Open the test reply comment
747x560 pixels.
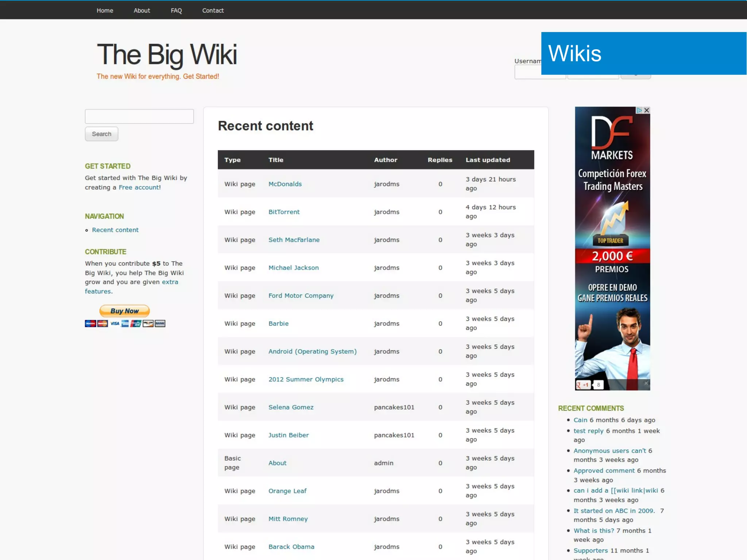pos(588,431)
